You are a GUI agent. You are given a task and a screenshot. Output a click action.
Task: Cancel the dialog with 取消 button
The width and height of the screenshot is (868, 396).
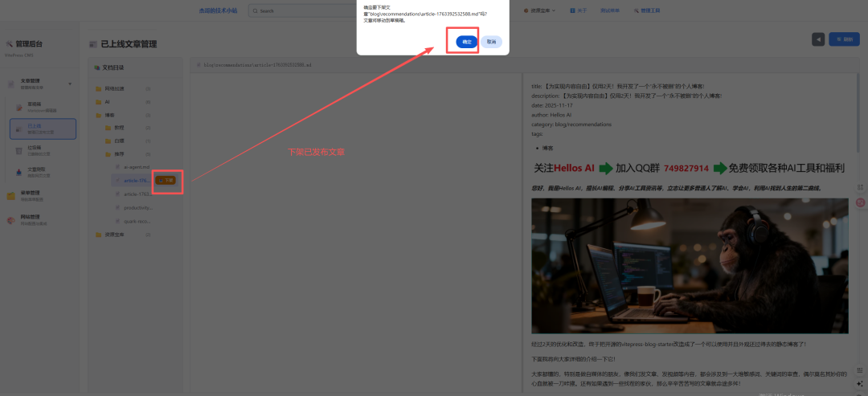click(x=491, y=42)
